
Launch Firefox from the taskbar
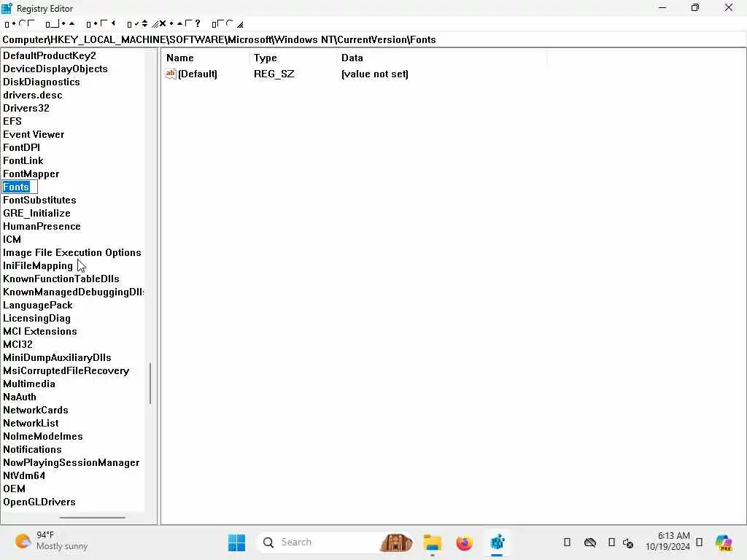[465, 542]
